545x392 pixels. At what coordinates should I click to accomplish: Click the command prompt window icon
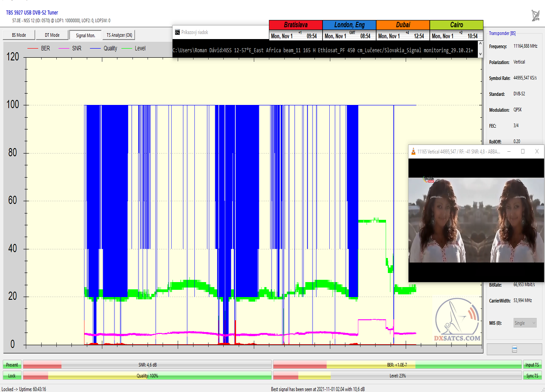tap(177, 32)
